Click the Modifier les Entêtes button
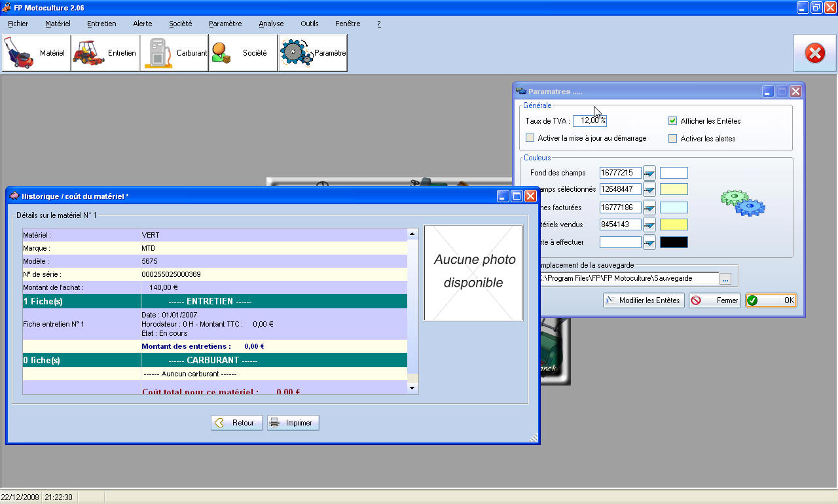The image size is (838, 504). (x=643, y=300)
